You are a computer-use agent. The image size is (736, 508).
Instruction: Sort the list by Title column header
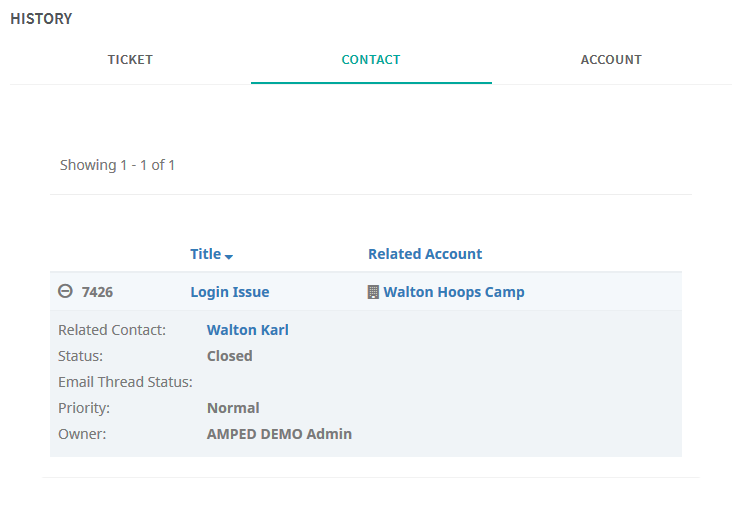point(206,254)
